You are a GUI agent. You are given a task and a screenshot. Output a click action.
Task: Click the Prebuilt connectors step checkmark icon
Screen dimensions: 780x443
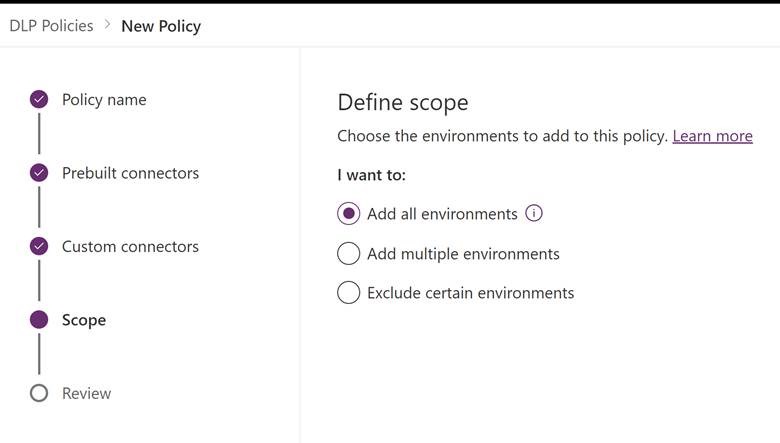point(39,173)
